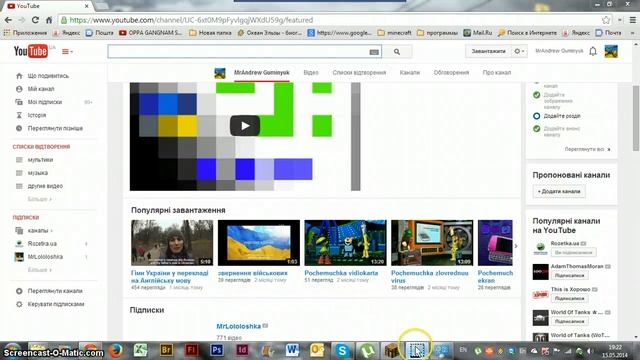Open the Новая папка bookmarks folder
This screenshot has width=640, height=360.
point(211,32)
